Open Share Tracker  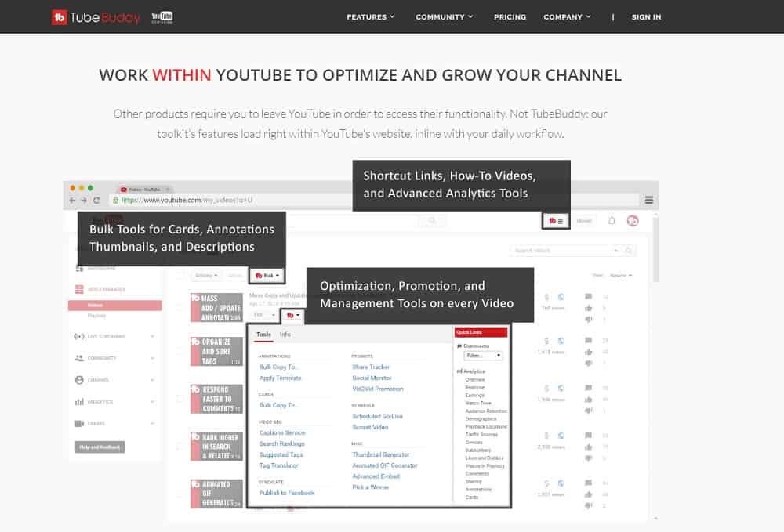371,367
